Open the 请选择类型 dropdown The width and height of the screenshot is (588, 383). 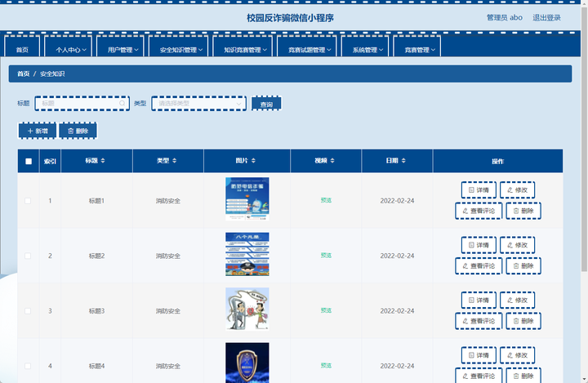(x=198, y=103)
